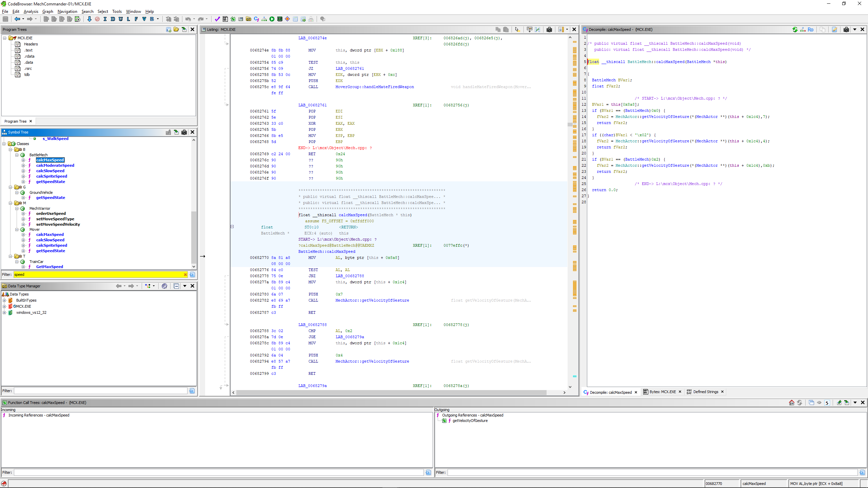
Task: Expand the .text tree headers node MCX.EXE
Action: click(x=5, y=38)
